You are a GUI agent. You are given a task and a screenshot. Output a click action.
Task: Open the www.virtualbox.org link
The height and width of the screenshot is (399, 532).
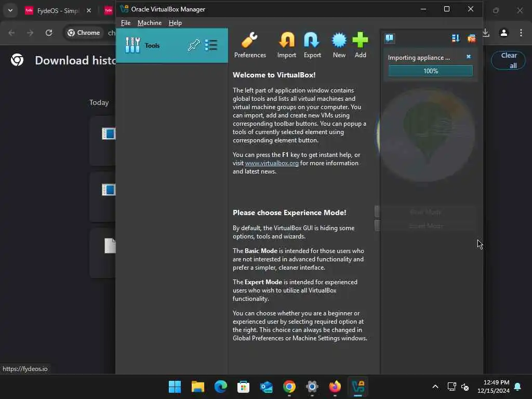point(272,163)
